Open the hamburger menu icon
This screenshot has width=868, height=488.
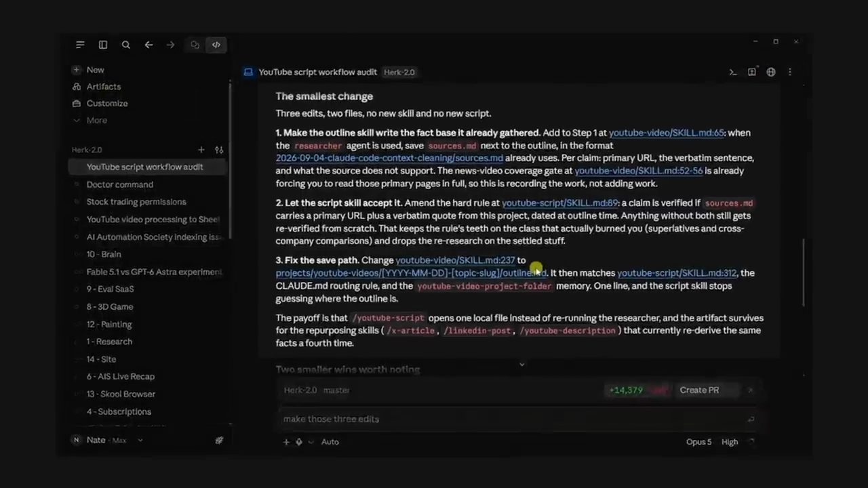tap(80, 45)
